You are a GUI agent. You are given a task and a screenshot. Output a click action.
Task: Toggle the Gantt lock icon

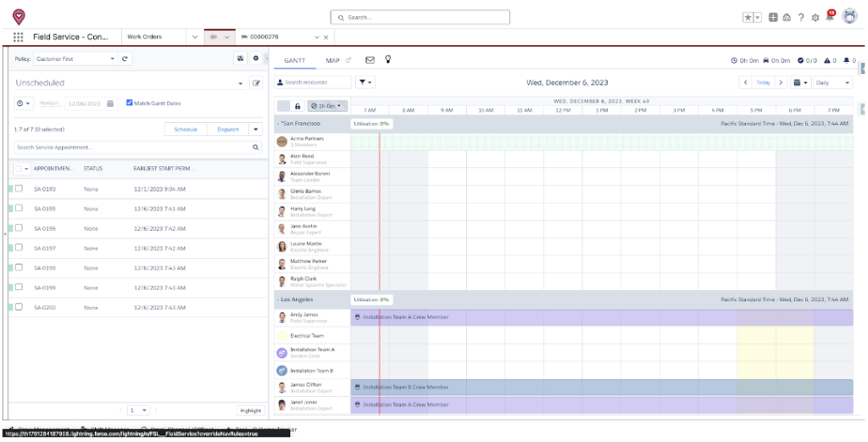[x=298, y=106]
